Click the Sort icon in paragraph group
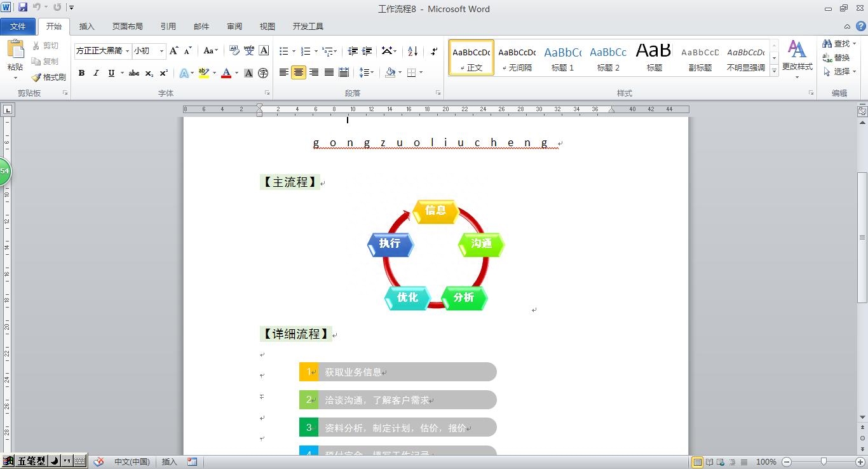This screenshot has height=469, width=868. pyautogui.click(x=412, y=51)
